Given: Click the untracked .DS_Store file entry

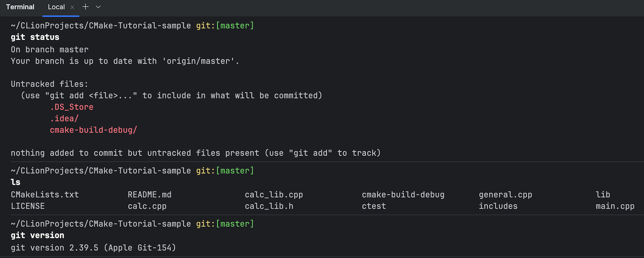Looking at the screenshot, I should 72,107.
